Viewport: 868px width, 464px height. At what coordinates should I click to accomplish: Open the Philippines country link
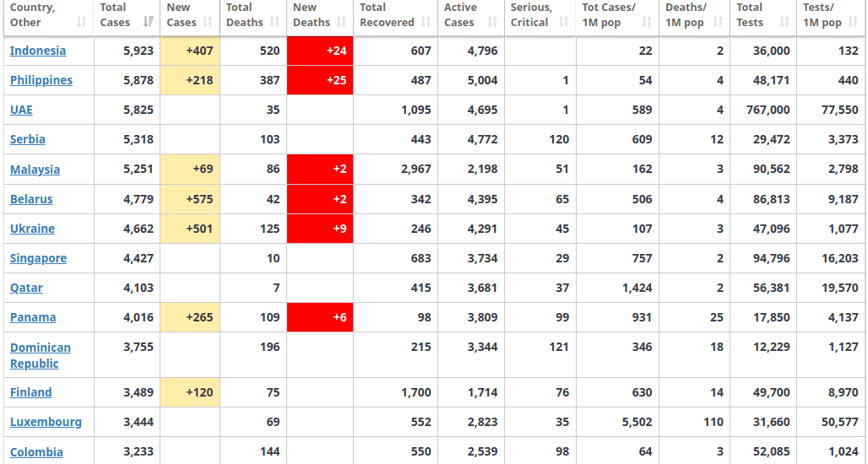tap(41, 80)
